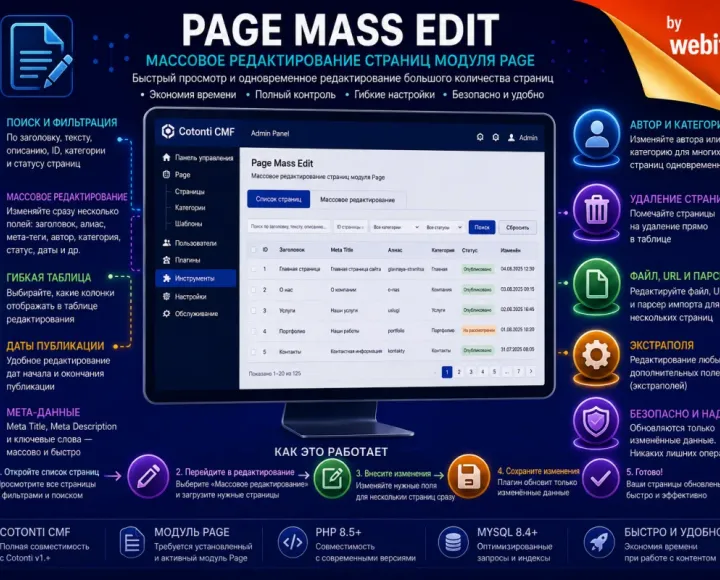Click the blue Поиск button
The width and height of the screenshot is (720, 580).
click(482, 227)
